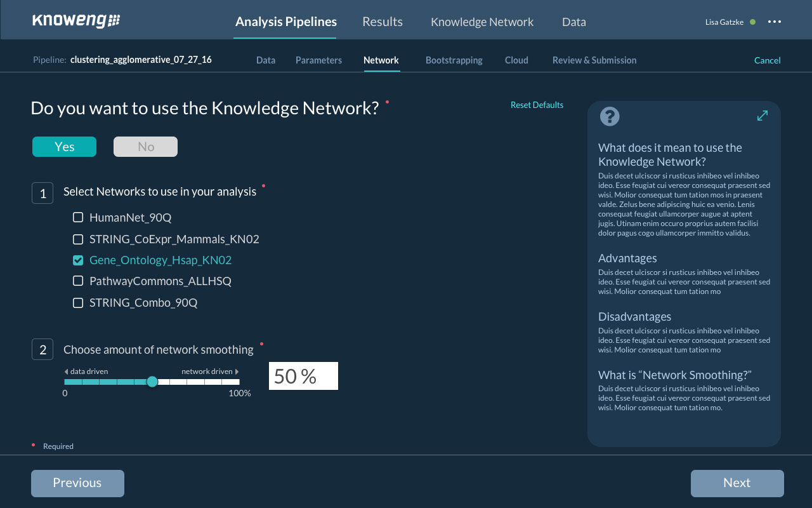Expand the help panel with arrows icon

coord(762,116)
